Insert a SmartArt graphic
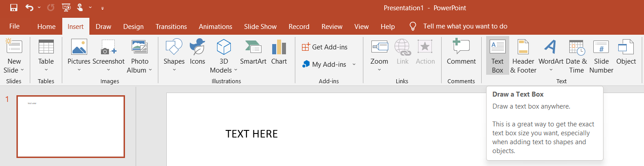The height and width of the screenshot is (166, 644). [x=253, y=53]
